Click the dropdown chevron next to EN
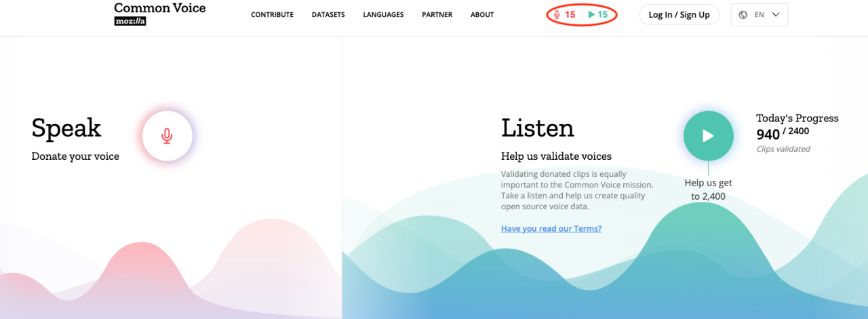868x319 pixels. (776, 15)
